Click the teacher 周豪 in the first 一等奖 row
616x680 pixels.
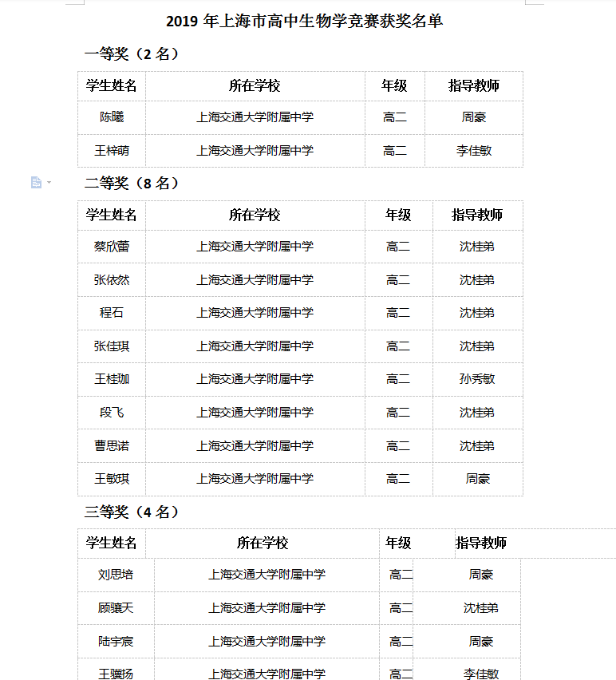click(474, 117)
